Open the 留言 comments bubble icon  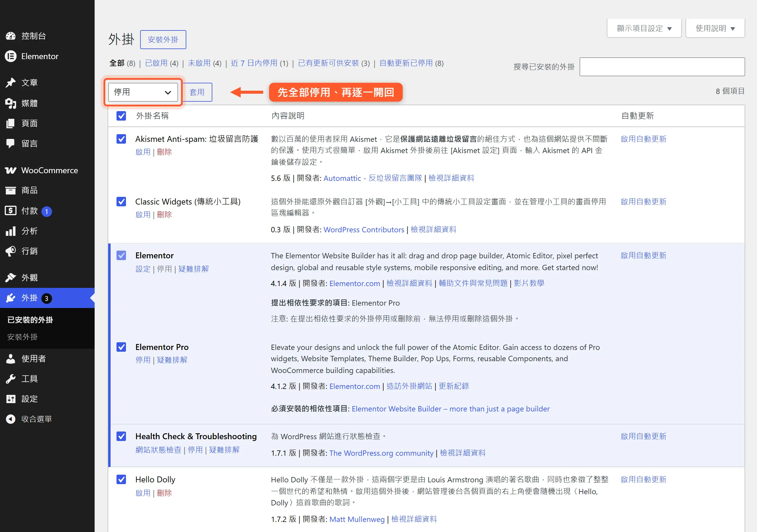click(x=11, y=143)
